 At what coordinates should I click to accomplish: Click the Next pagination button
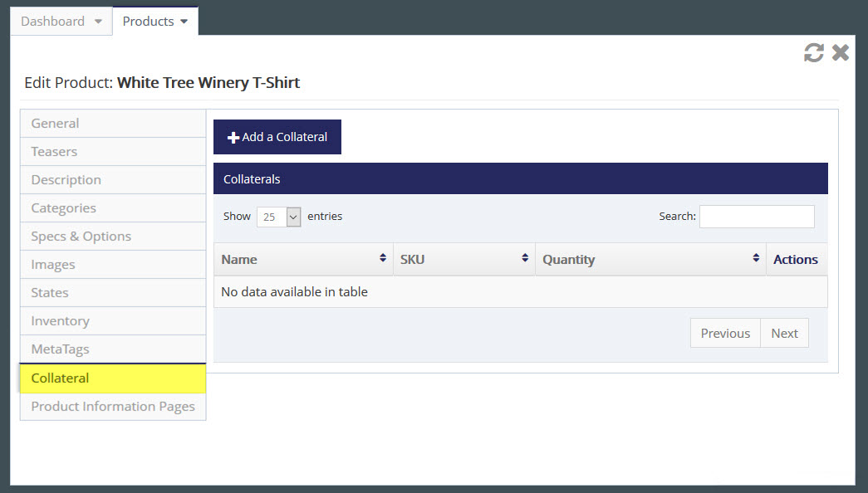tap(784, 333)
